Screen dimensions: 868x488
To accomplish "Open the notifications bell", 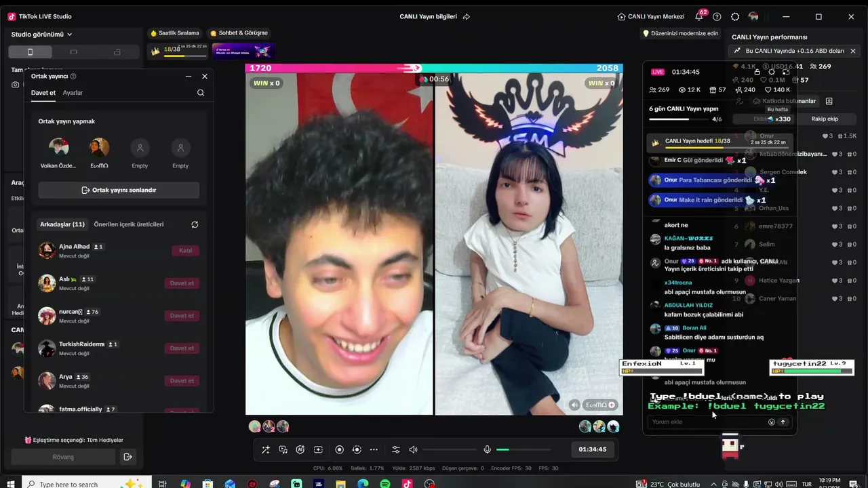I will tap(699, 16).
